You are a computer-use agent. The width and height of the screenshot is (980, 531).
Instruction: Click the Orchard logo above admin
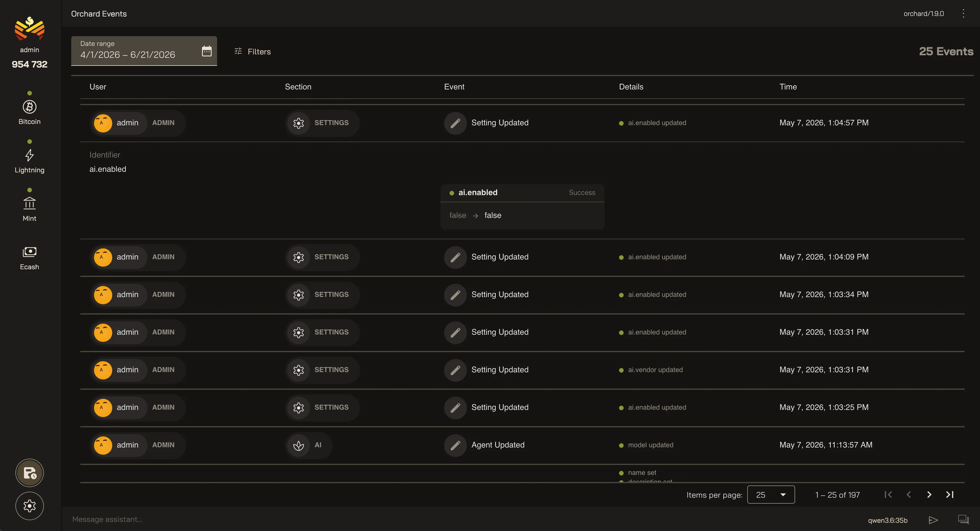click(x=29, y=28)
